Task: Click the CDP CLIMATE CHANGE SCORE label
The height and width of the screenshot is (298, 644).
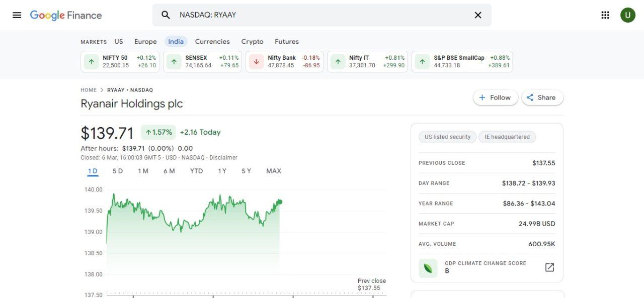Action: pos(486,263)
